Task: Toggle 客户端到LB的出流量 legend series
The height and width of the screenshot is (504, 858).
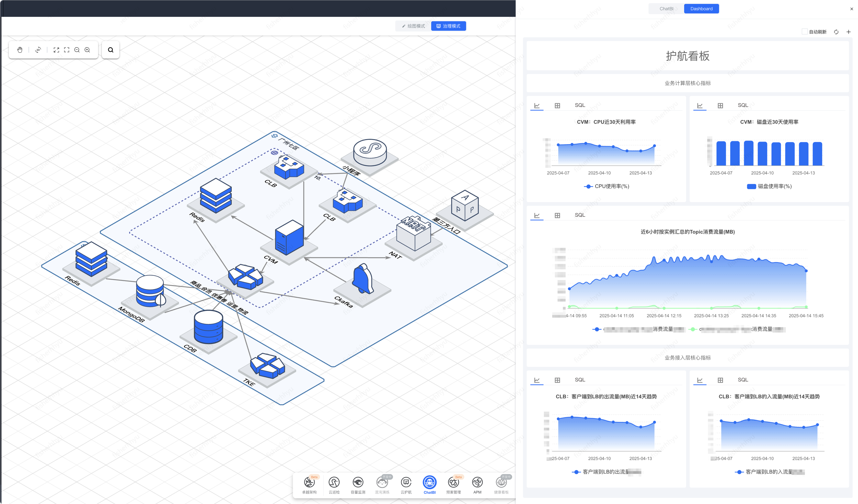Action: pyautogui.click(x=606, y=472)
